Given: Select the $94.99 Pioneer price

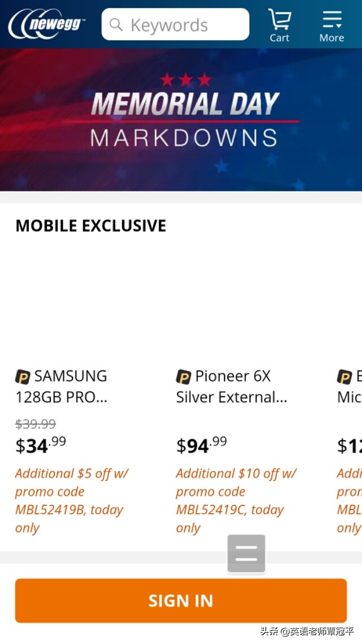Looking at the screenshot, I should (201, 445).
